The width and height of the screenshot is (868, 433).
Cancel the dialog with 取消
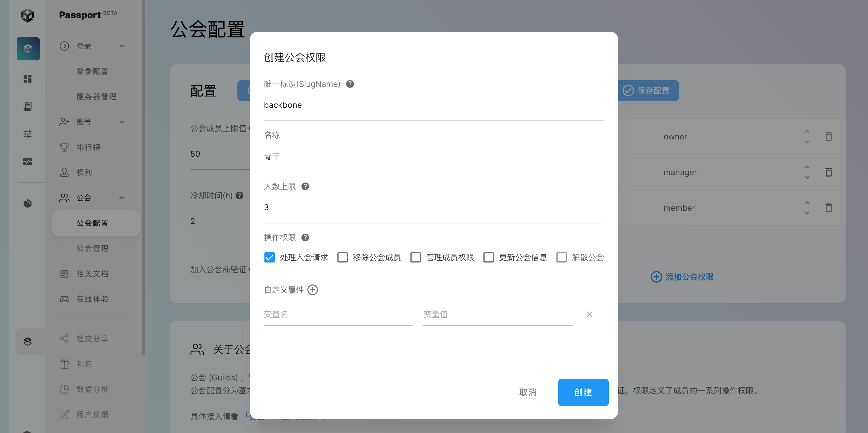pyautogui.click(x=528, y=392)
